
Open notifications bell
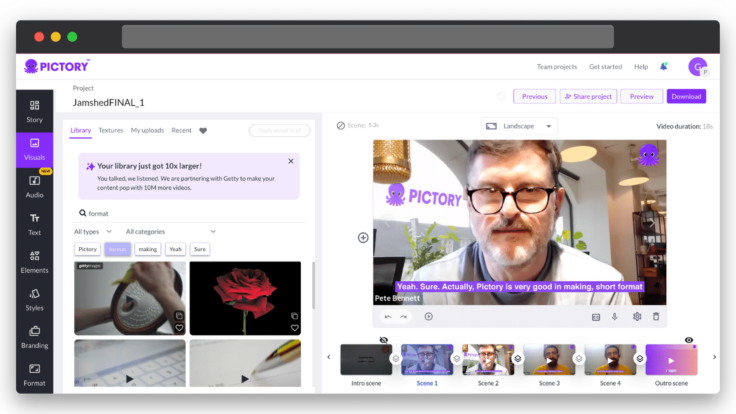(664, 66)
